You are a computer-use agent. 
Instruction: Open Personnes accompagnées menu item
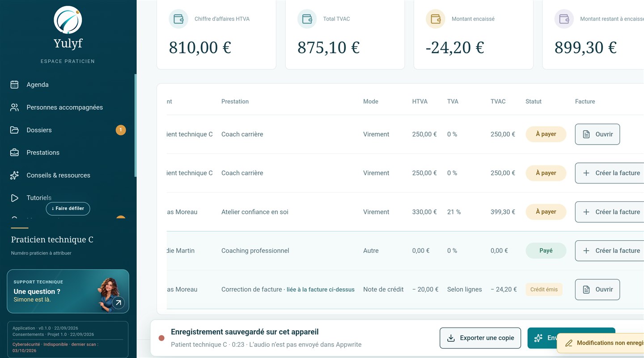point(65,107)
